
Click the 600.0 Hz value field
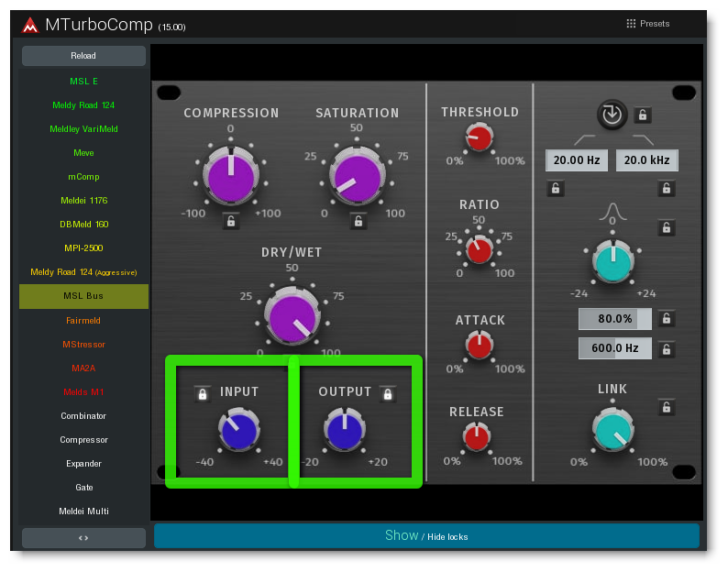pyautogui.click(x=614, y=348)
